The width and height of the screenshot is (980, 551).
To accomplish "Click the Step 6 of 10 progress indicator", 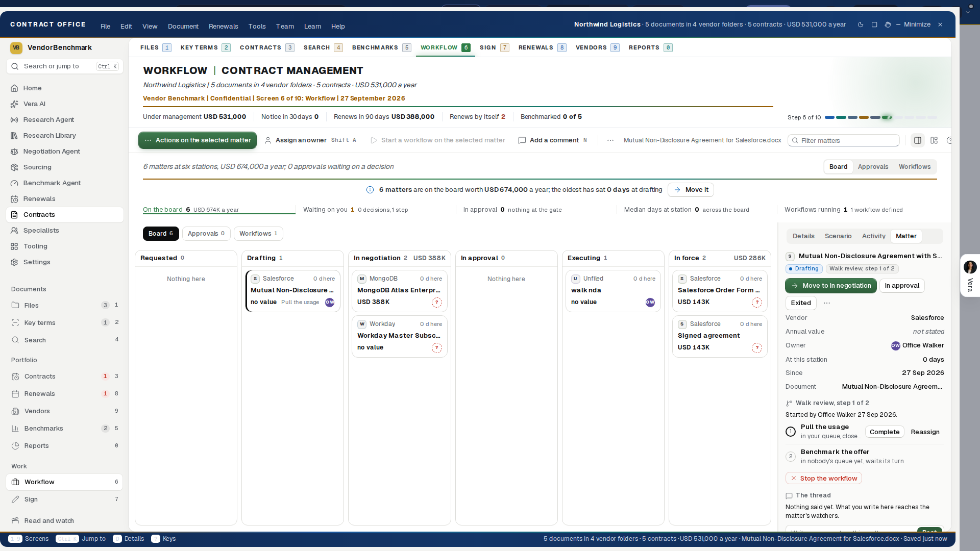I will pos(863,117).
